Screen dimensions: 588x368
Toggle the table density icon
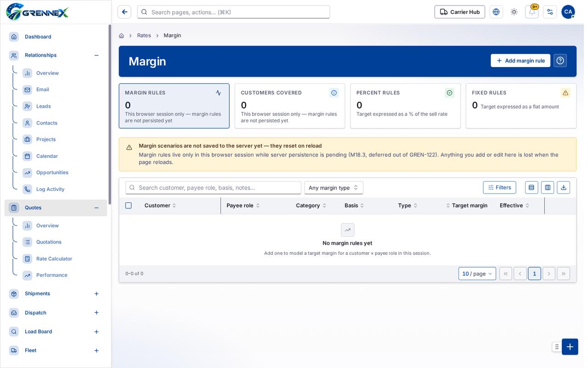point(531,188)
